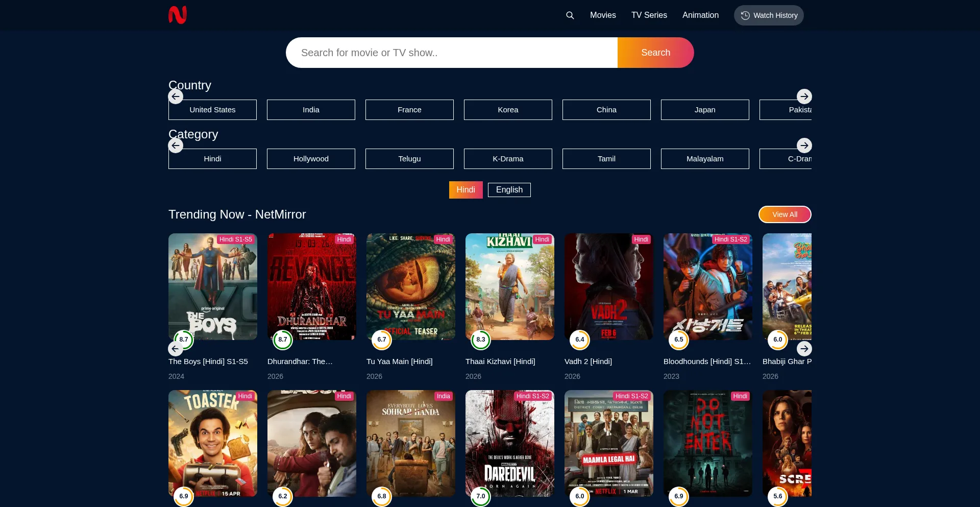Choose the Tamil category
The image size is (980, 507).
(x=606, y=159)
